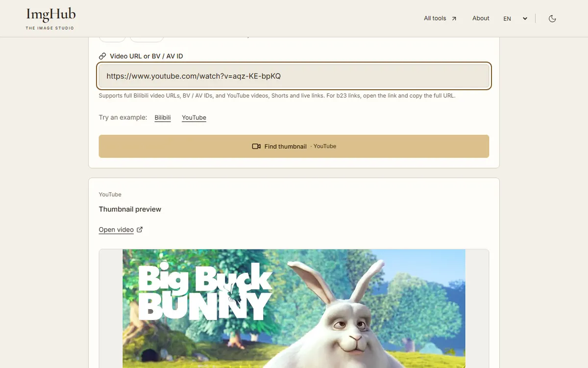Click the Big Buck Bunny thumbnail image
588x368 pixels.
click(294, 309)
